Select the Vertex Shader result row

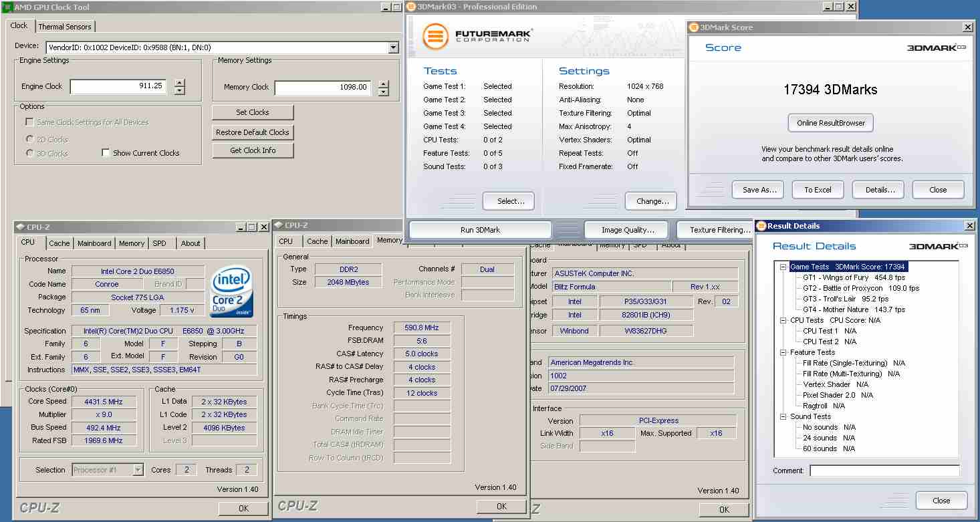[836, 384]
